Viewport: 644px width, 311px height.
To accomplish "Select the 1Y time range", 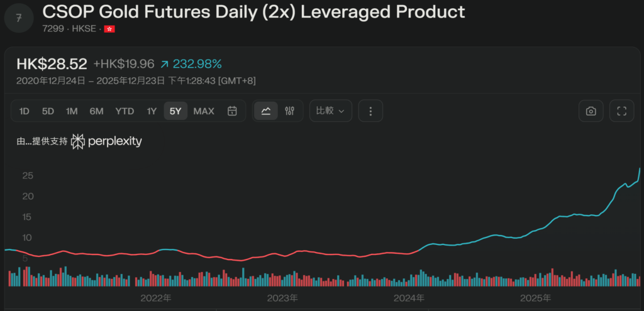I will click(x=152, y=111).
